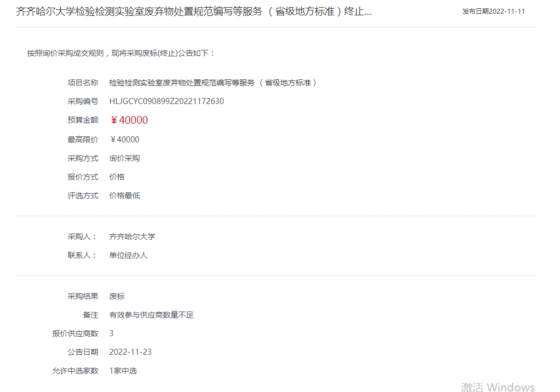Select the 最高限价 maximum price value ¥40000
560x392 pixels.
(127, 140)
